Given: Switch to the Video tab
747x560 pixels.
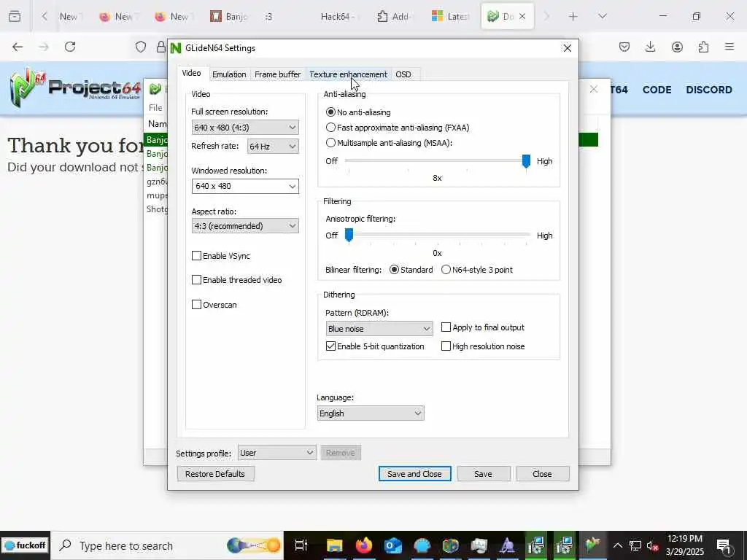Looking at the screenshot, I should pyautogui.click(x=192, y=74).
